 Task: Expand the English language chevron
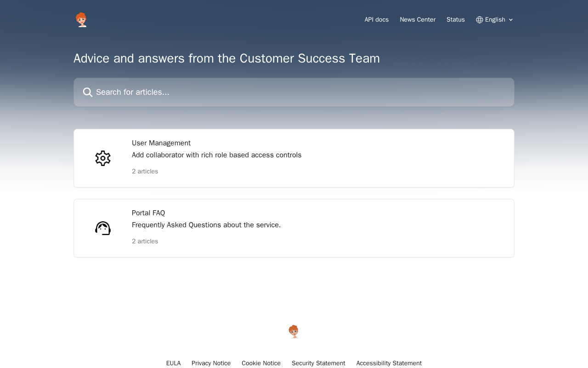[511, 20]
